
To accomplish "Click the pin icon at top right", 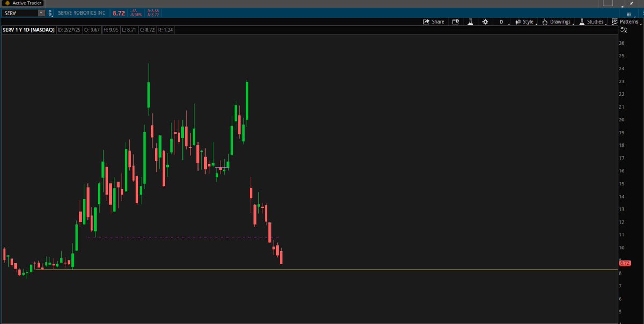I will click(631, 3).
